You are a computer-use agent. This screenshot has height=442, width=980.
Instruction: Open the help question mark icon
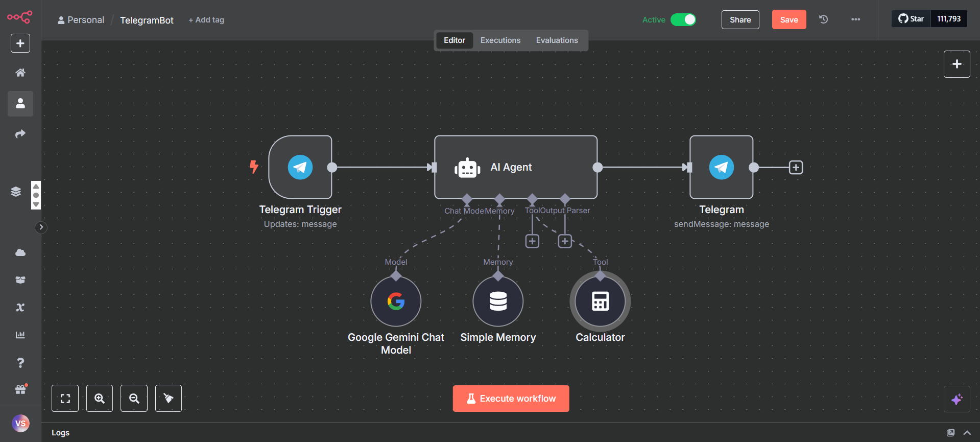(20, 363)
